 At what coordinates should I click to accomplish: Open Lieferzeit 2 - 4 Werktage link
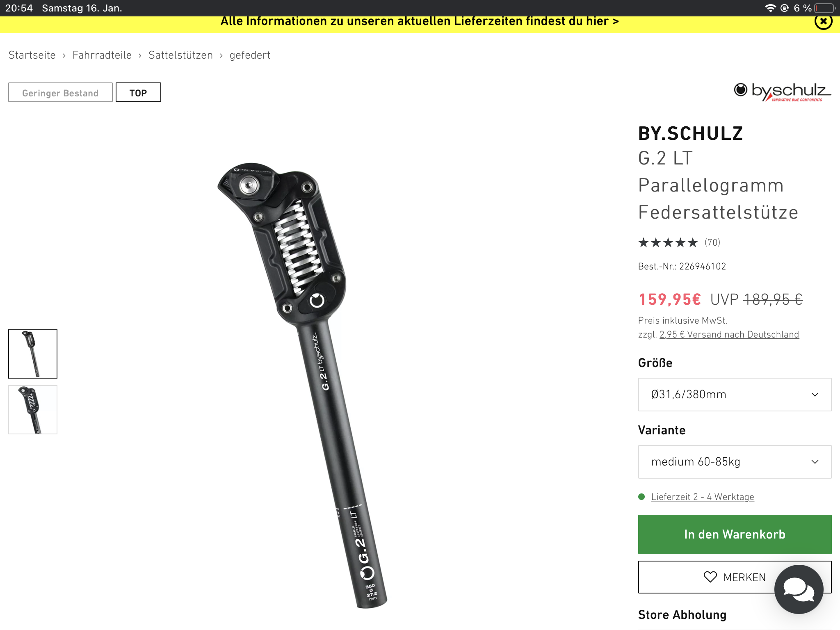[x=703, y=497]
